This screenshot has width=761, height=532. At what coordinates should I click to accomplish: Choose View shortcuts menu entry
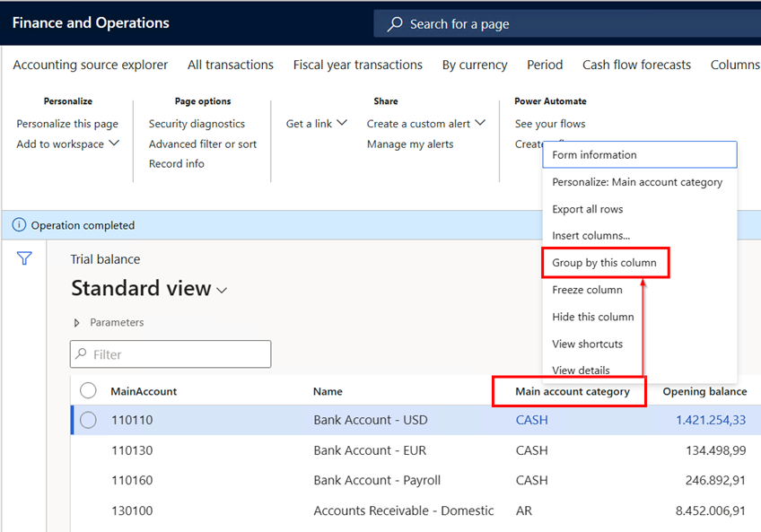[x=640, y=344]
